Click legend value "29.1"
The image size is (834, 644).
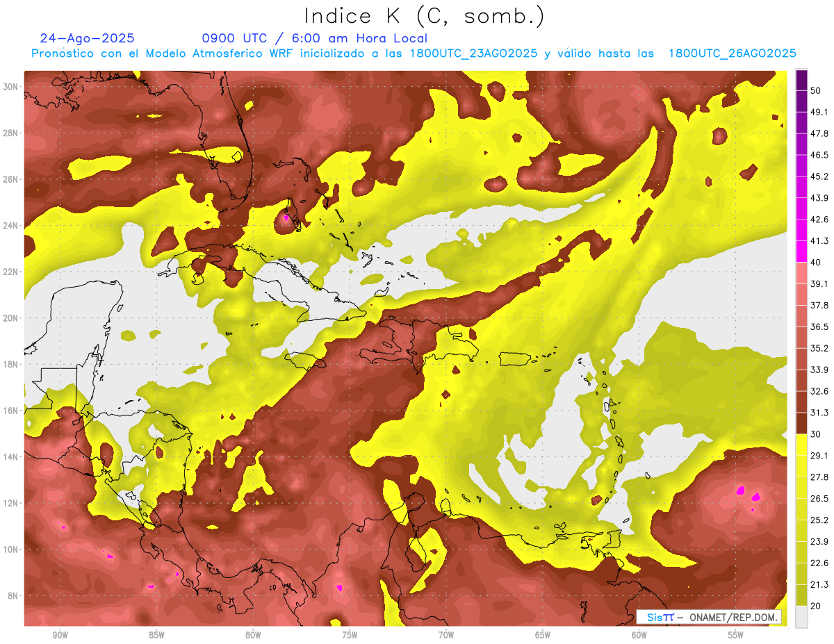[819, 456]
